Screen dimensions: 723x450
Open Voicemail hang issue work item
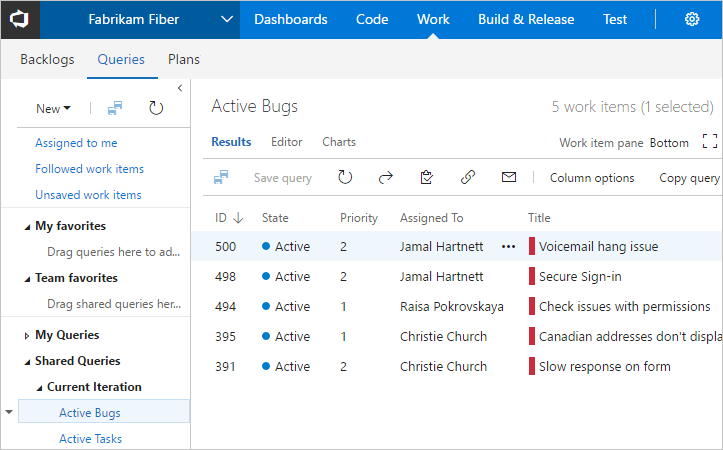598,247
